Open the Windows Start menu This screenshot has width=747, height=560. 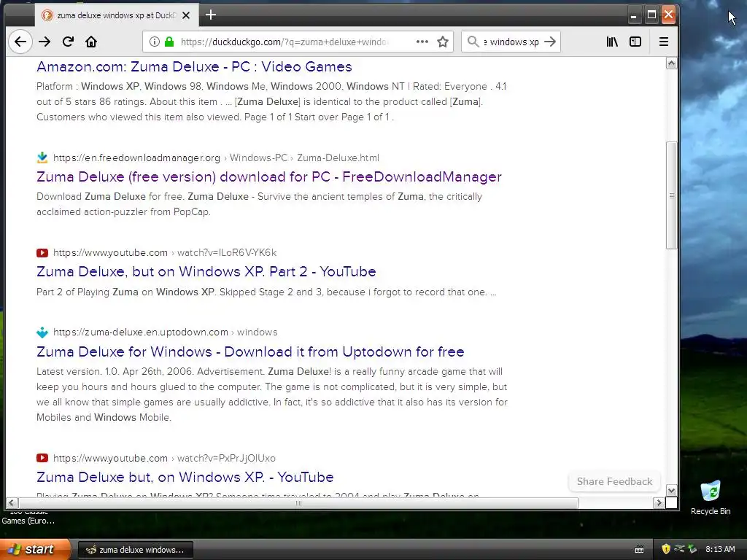[35, 550]
